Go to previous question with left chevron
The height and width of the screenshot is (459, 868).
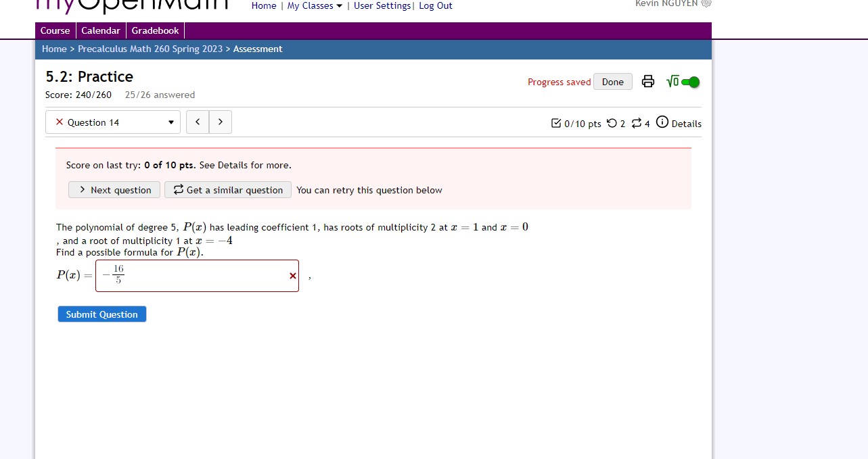(197, 122)
